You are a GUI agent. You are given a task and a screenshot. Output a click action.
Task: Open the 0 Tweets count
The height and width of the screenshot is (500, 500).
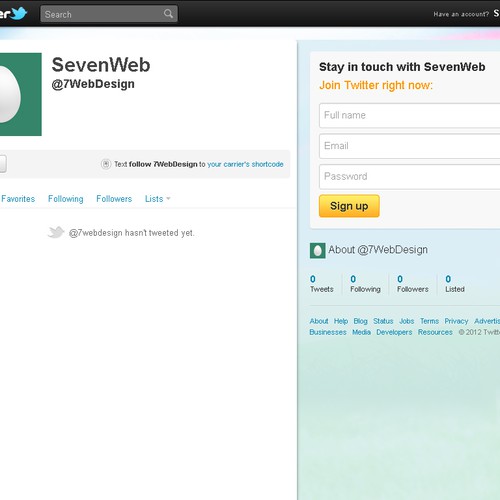322,284
